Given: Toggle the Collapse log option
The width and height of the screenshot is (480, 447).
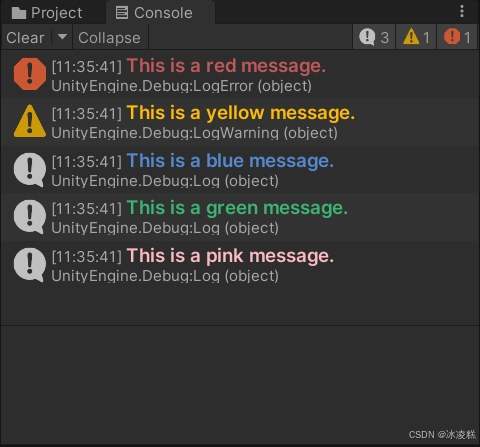Looking at the screenshot, I should point(109,38).
